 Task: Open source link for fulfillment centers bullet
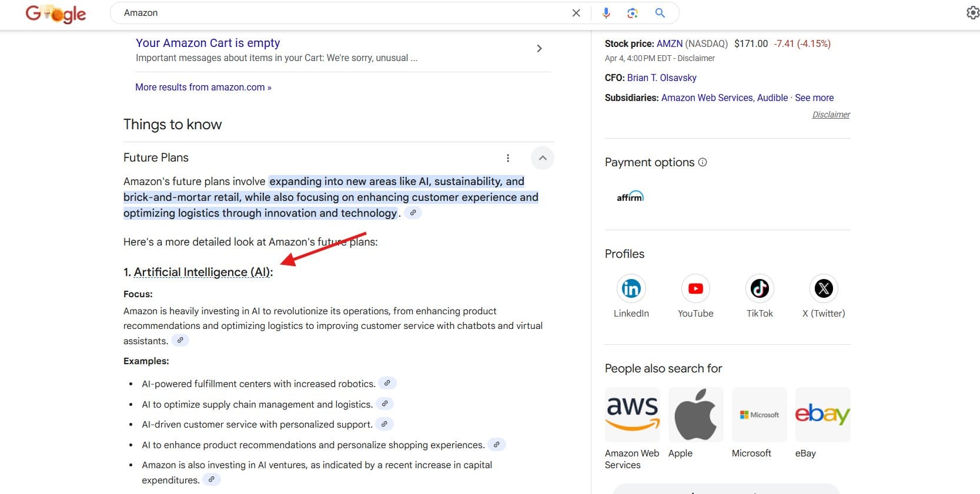[x=387, y=384]
